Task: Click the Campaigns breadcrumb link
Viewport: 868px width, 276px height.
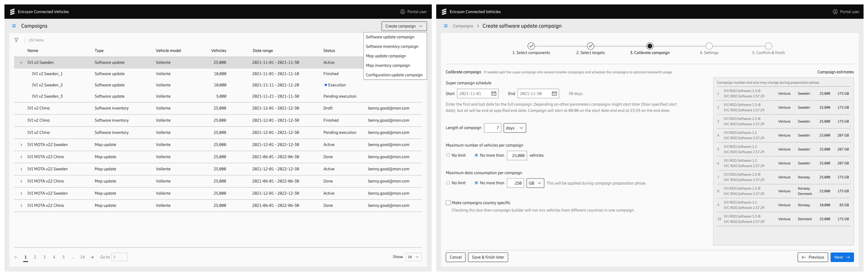Action: [462, 26]
